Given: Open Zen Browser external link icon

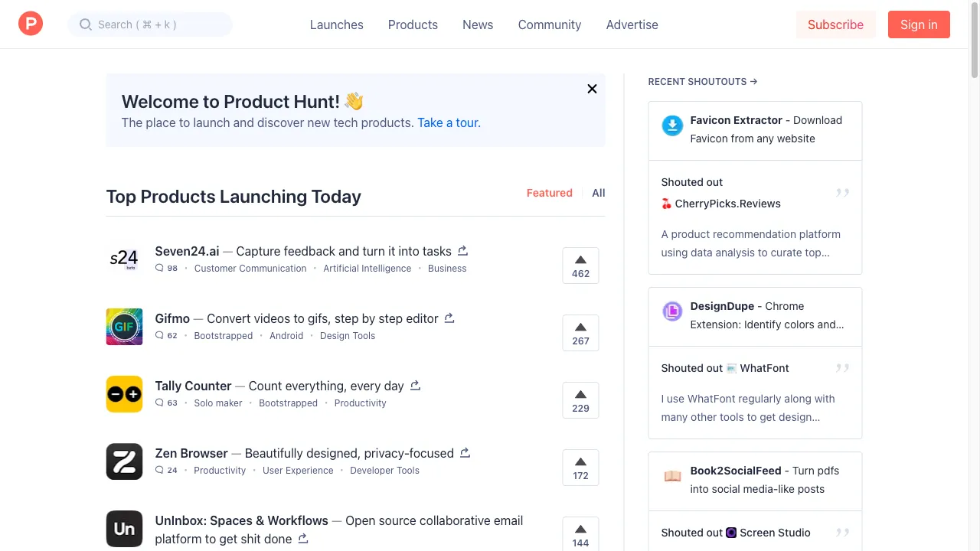Looking at the screenshot, I should 465,452.
